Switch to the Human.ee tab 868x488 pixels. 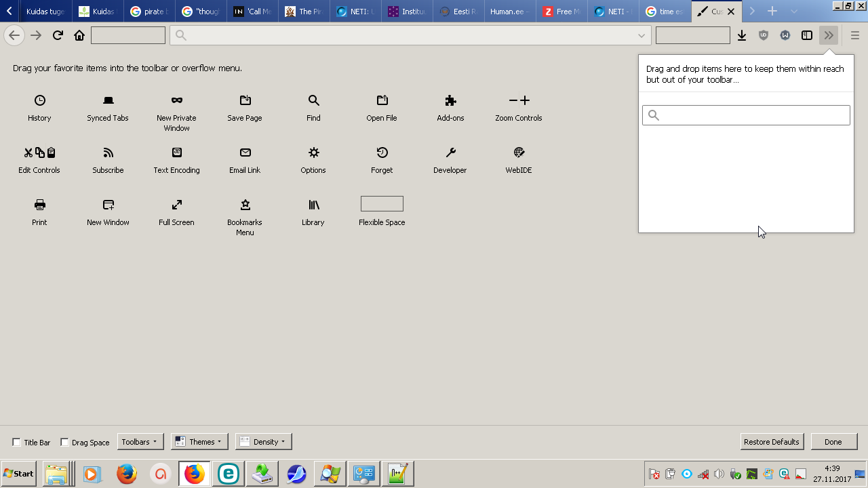pyautogui.click(x=509, y=12)
